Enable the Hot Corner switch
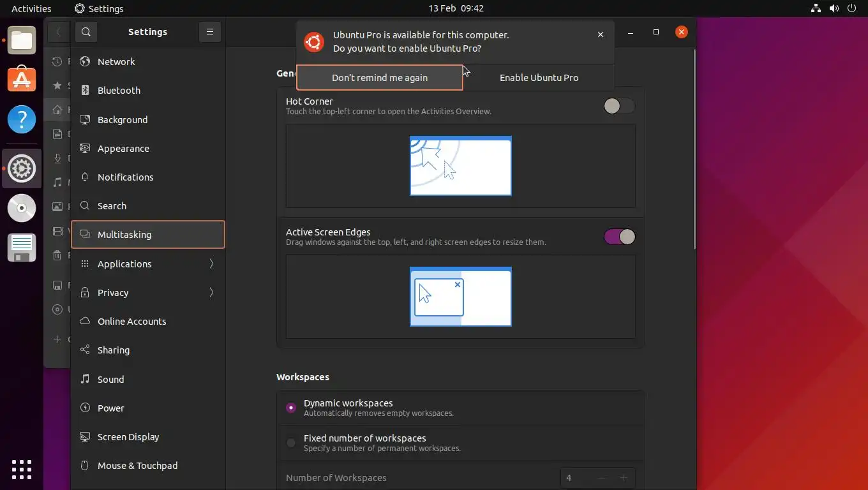 pos(619,106)
